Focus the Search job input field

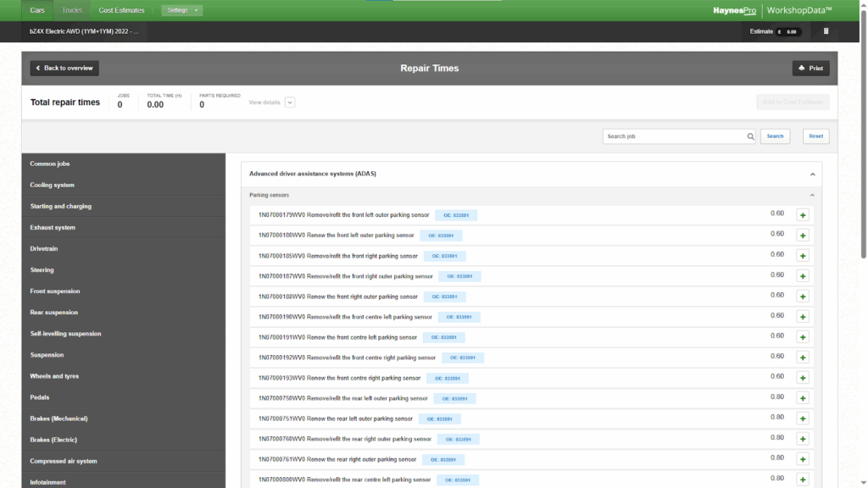click(x=674, y=136)
